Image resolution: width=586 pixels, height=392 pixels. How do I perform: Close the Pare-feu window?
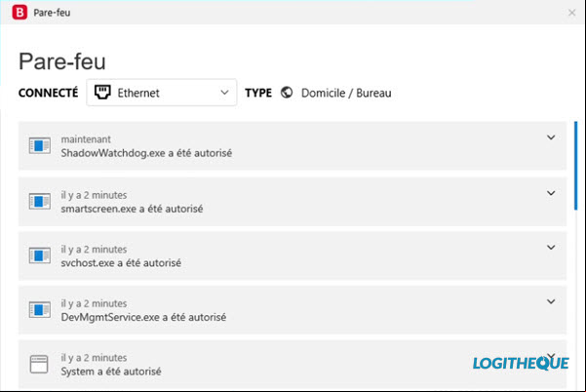coord(571,13)
